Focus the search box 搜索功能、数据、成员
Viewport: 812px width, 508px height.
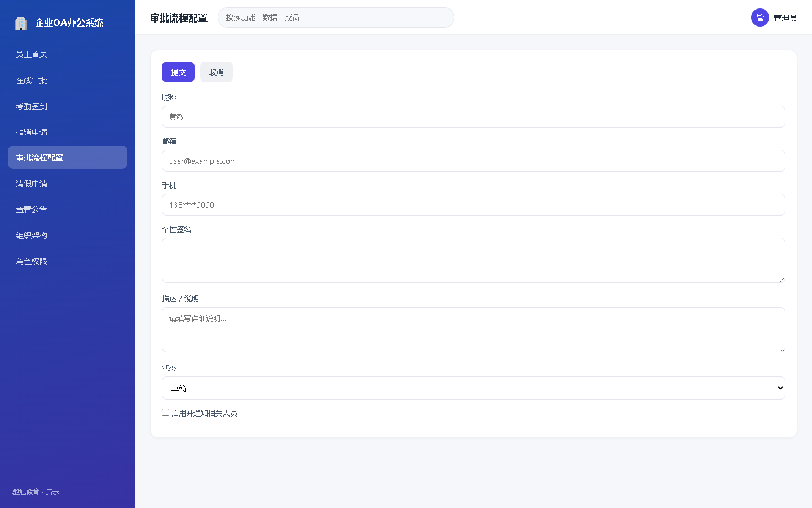click(x=336, y=17)
